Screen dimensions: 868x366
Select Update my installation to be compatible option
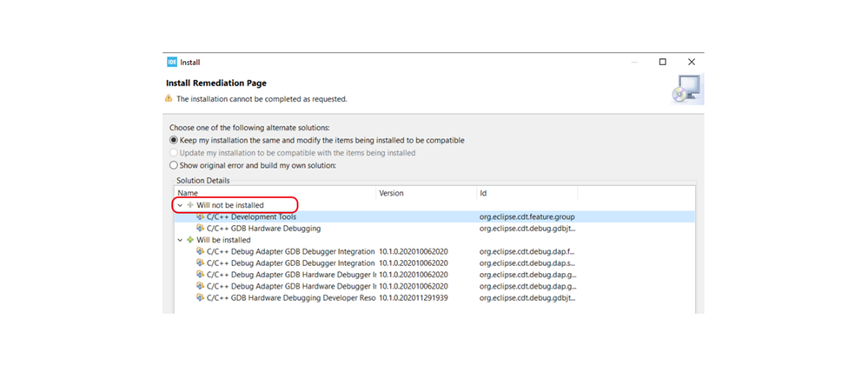[x=174, y=152]
